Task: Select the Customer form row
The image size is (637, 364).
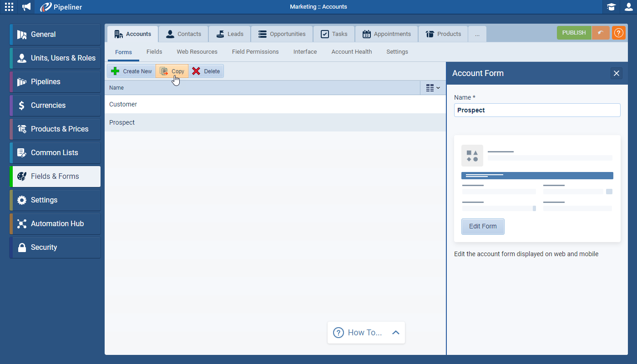Action: [123, 104]
